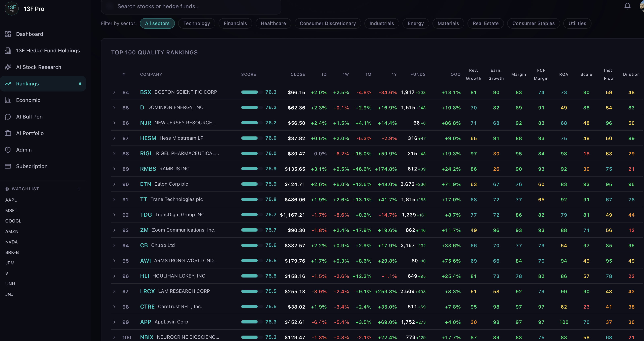Open JNJ from the watchlist
644x341 pixels.
coord(9,294)
